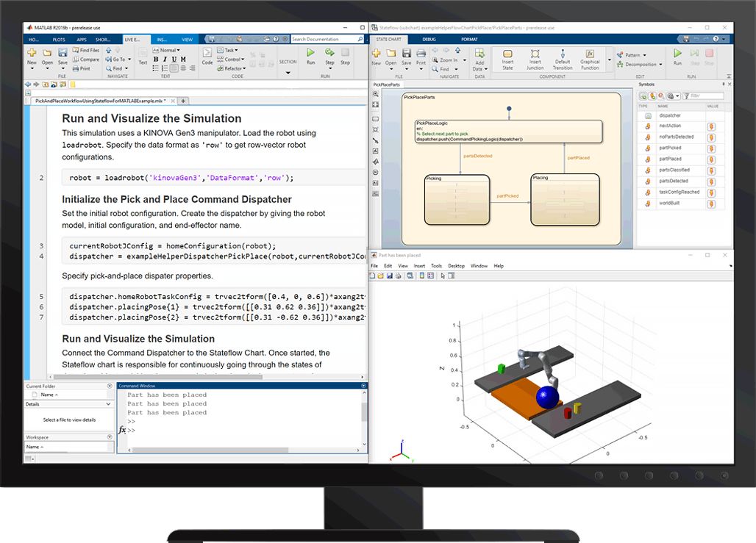The height and width of the screenshot is (543, 756).
Task: Apply italic formatting with the I icon
Action: click(165, 60)
